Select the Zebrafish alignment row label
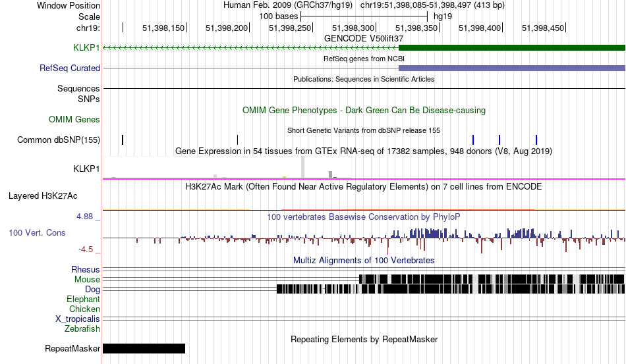This screenshot has width=626, height=364. pyautogui.click(x=82, y=329)
